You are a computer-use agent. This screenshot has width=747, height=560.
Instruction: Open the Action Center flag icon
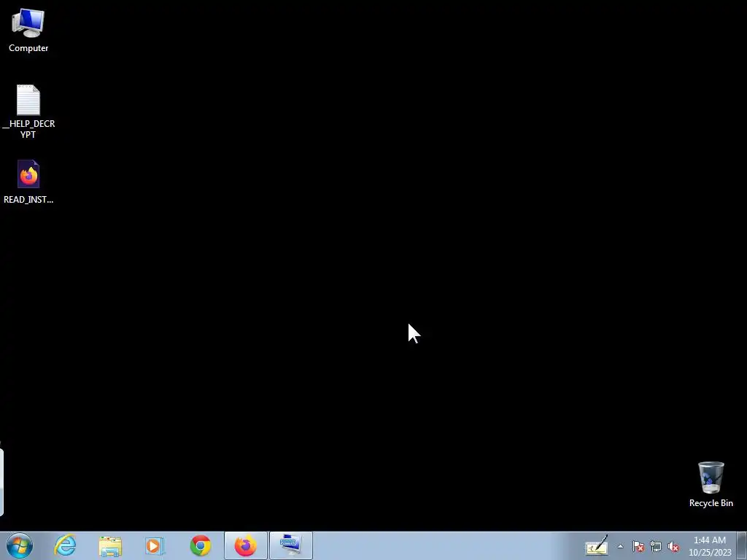pos(638,547)
